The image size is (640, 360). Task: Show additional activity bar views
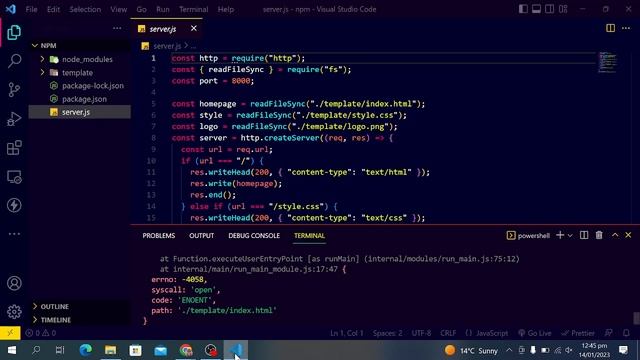tap(14, 234)
